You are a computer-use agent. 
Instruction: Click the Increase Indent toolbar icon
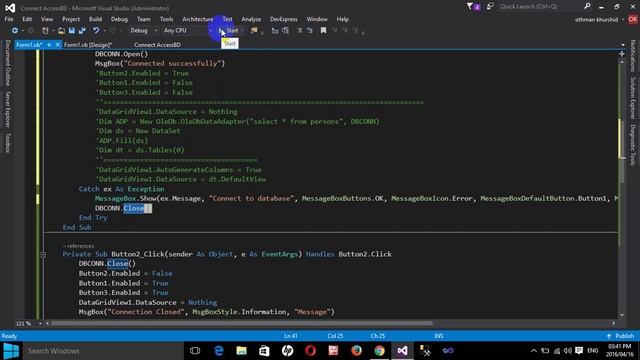309,31
